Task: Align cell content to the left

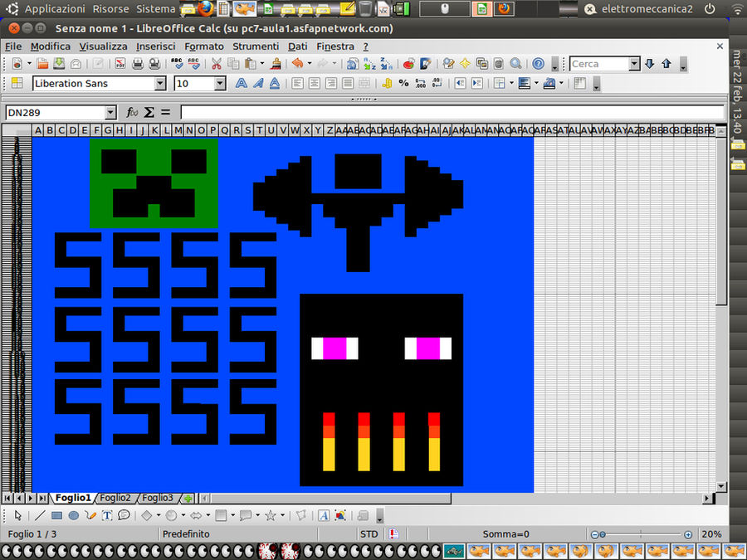Action: [297, 83]
